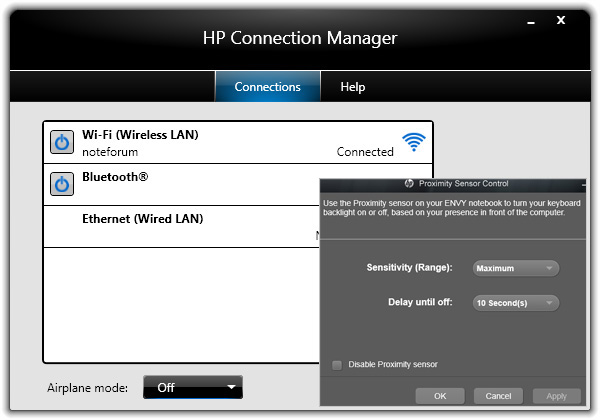Open the Help tab

point(352,86)
